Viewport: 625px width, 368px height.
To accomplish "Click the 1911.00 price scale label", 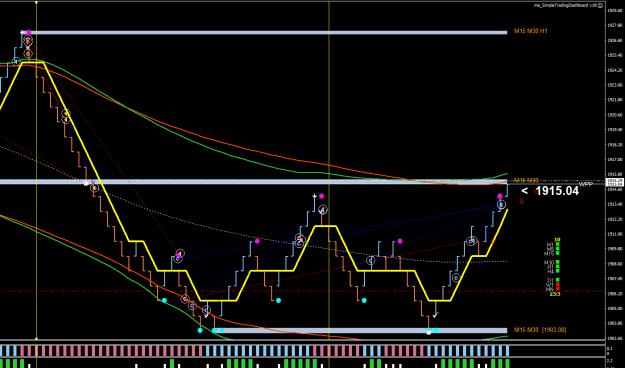I will tap(615, 234).
